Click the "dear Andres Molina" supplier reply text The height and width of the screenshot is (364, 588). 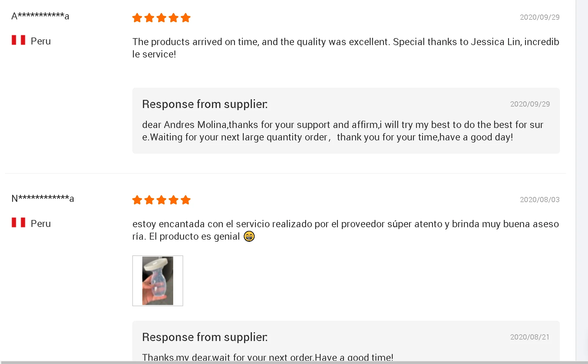pos(342,131)
